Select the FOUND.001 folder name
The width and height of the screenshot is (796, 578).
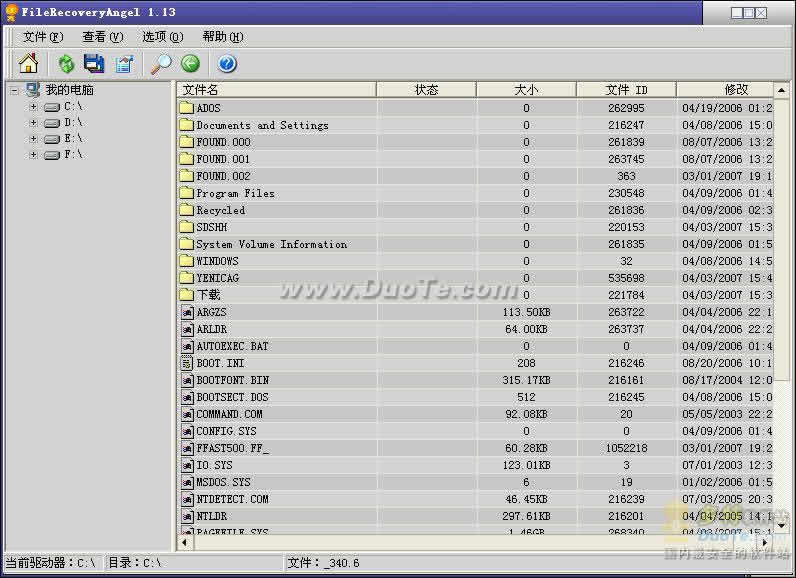pyautogui.click(x=223, y=159)
